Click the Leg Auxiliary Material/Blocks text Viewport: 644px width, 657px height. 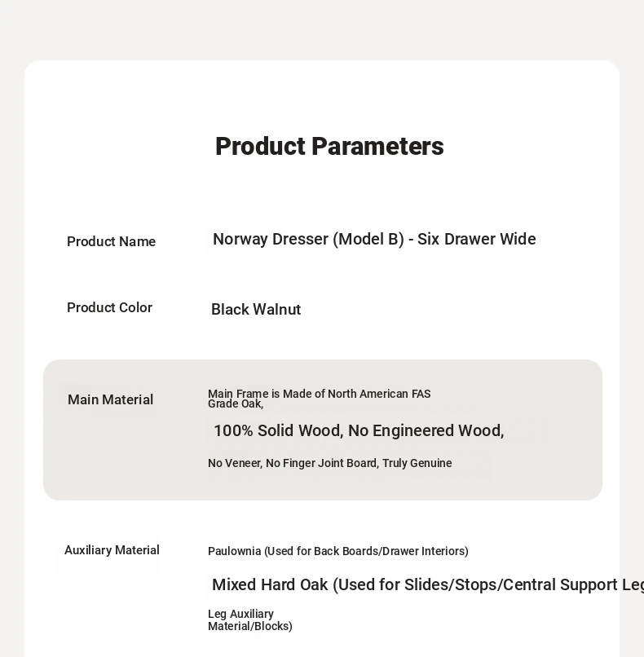click(x=250, y=620)
